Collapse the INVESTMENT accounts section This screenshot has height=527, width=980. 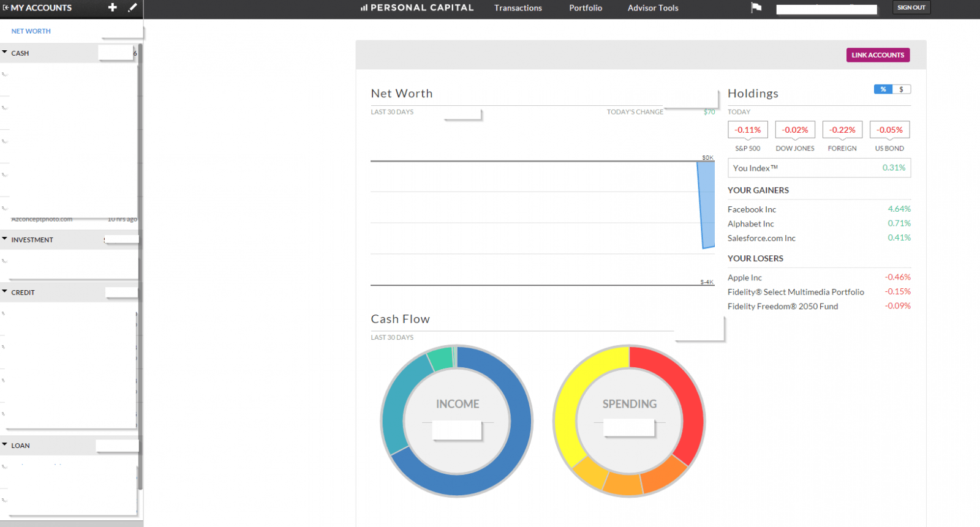[x=5, y=239]
